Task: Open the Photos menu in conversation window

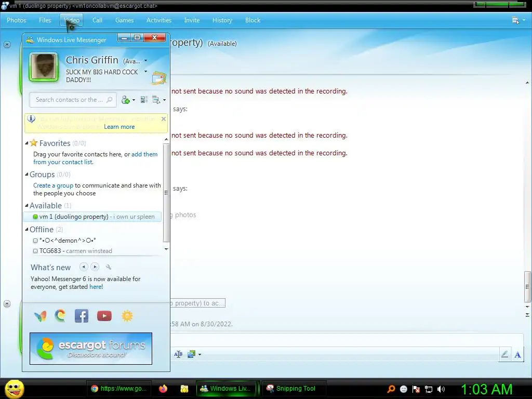Action: [16, 20]
